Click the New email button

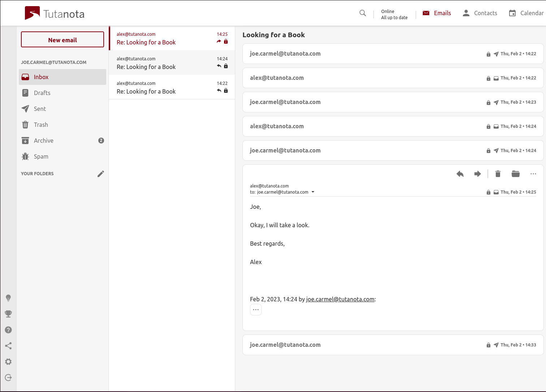coord(63,40)
